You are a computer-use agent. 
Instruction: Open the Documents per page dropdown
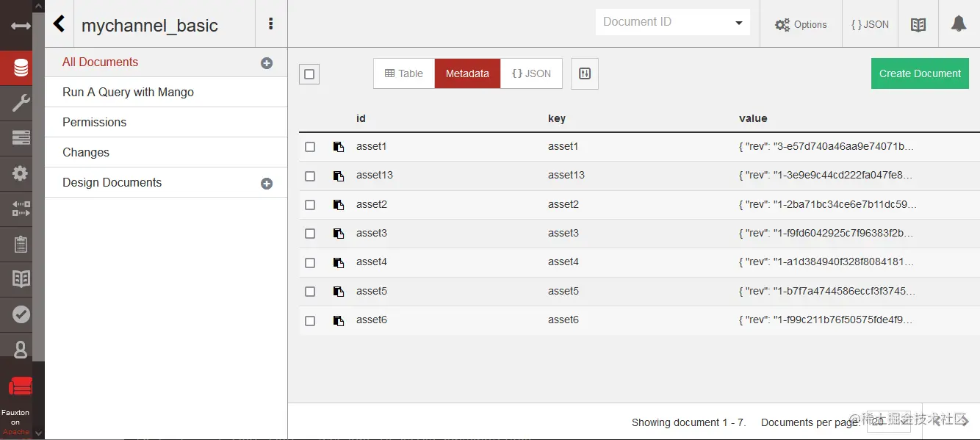890,422
